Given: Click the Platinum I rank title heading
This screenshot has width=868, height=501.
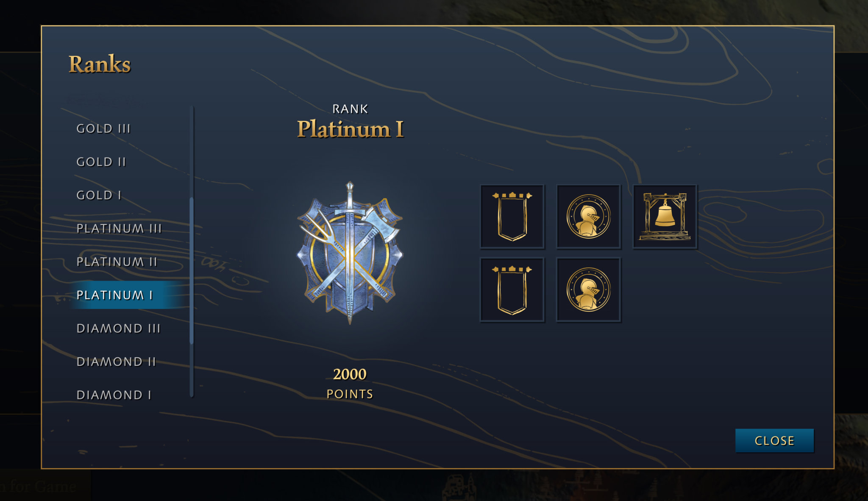Looking at the screenshot, I should click(x=350, y=129).
